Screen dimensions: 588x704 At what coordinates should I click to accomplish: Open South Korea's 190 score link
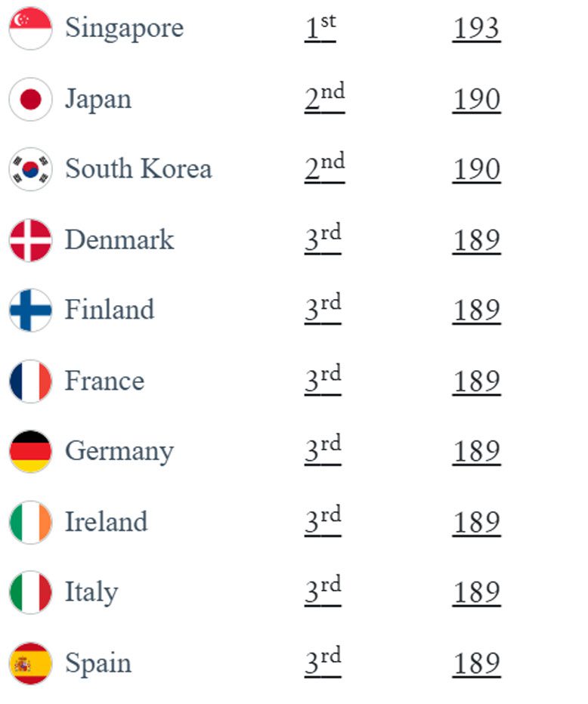click(x=476, y=170)
